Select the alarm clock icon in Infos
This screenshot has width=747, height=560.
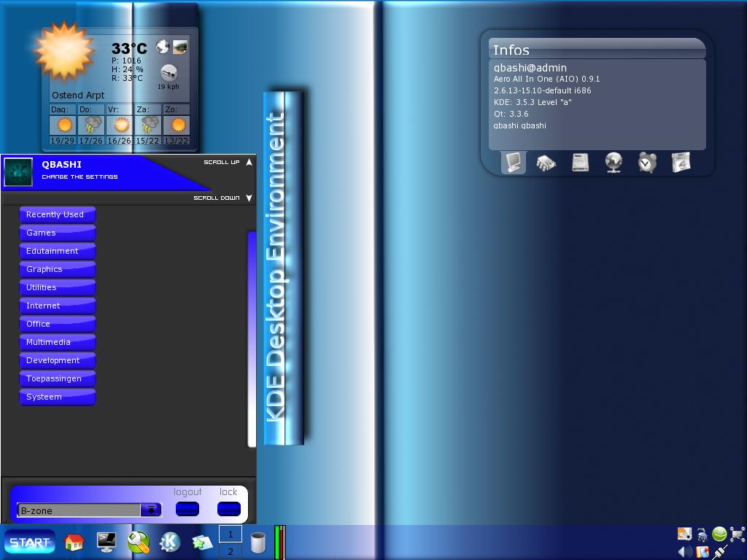point(648,163)
